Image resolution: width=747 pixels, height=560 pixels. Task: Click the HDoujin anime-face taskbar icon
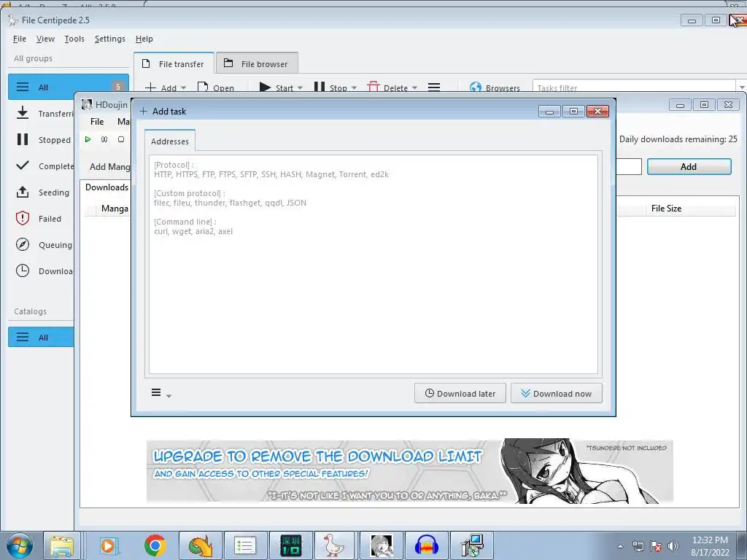click(381, 545)
